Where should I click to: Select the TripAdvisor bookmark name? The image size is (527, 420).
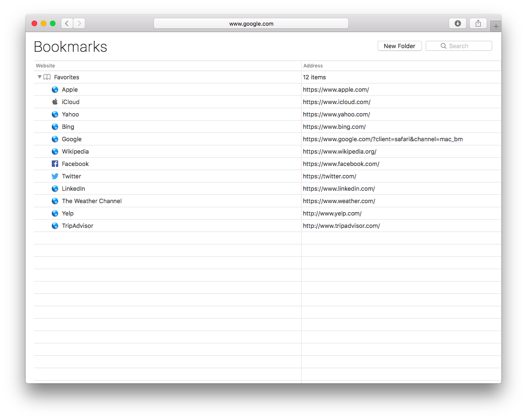(77, 226)
